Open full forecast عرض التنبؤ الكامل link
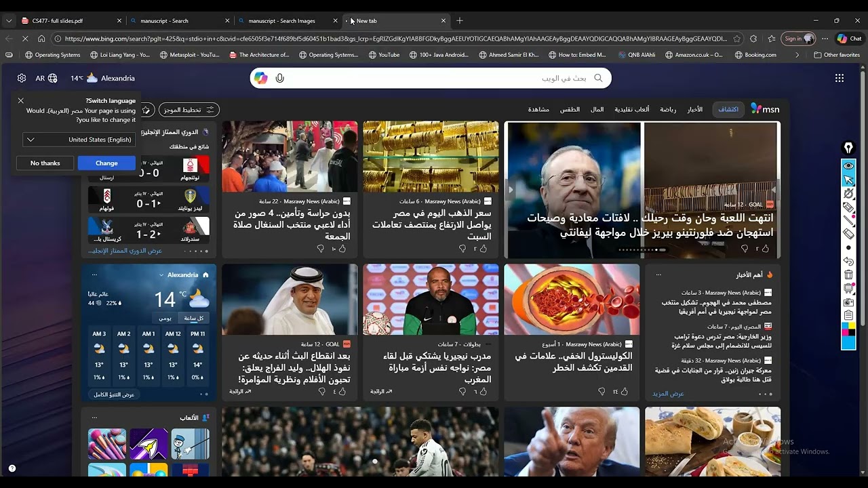This screenshot has width=868, height=488. [113, 394]
